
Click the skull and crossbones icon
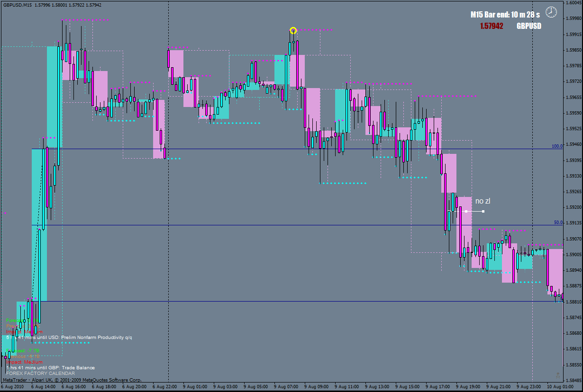click(x=558, y=374)
